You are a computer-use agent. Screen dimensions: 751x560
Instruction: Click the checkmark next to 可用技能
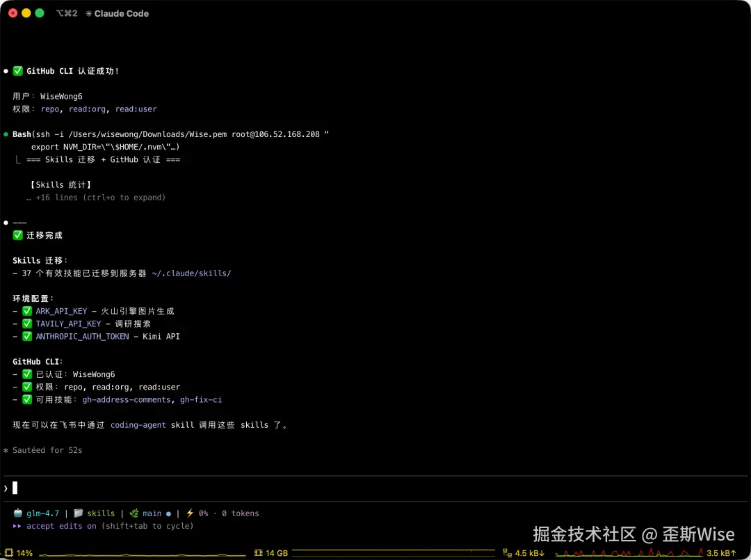(27, 399)
